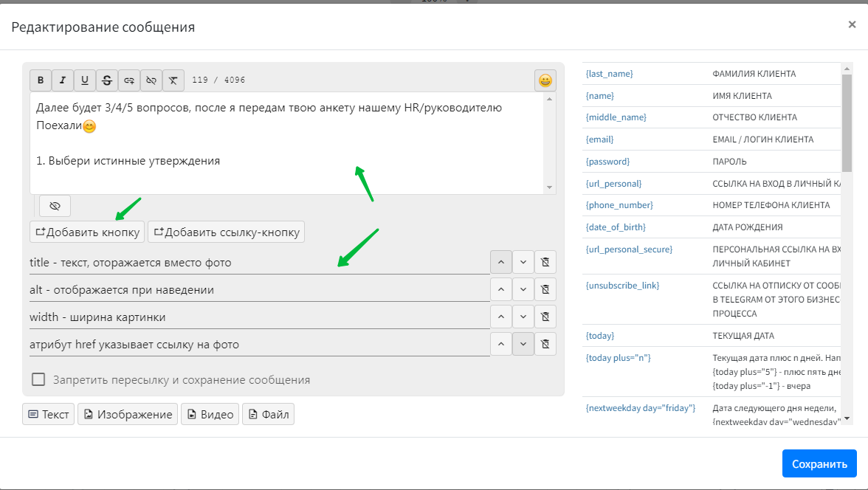Viewport: 868px width, 490px height.
Task: Move the width button row down
Action: tap(523, 317)
